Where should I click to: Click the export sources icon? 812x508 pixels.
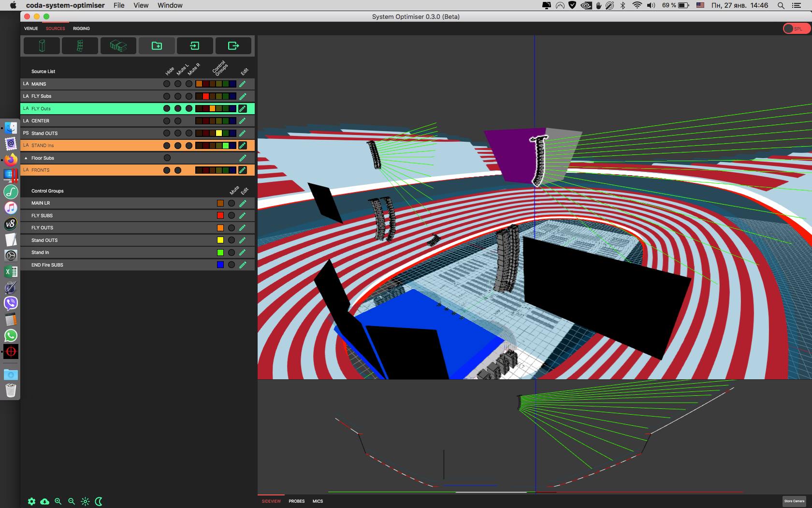coord(233,46)
